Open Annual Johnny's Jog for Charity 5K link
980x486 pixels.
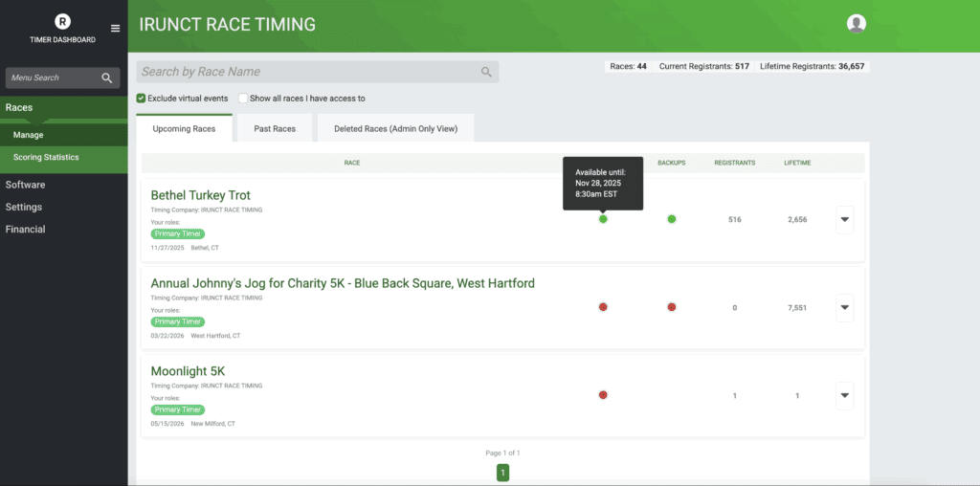pos(343,283)
